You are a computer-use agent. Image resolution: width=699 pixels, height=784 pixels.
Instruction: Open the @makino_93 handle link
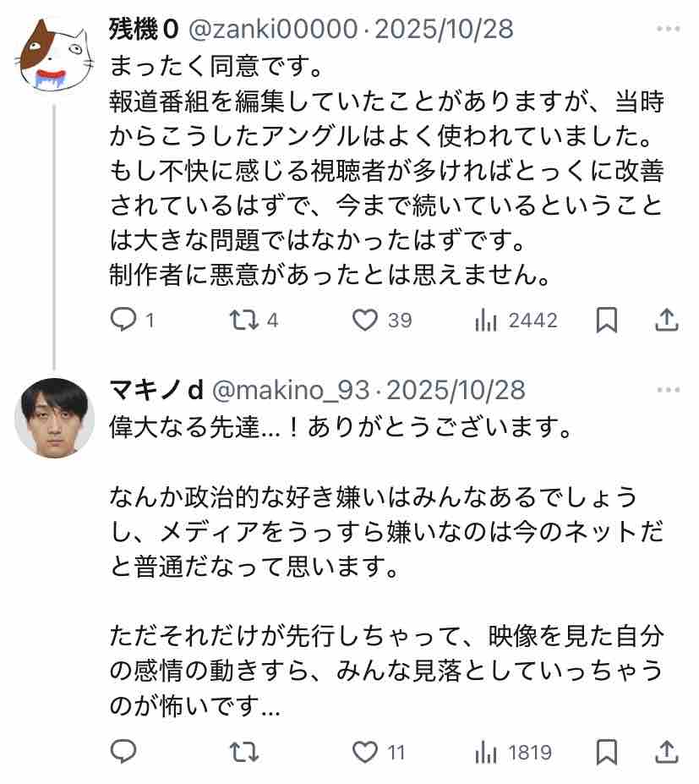pyautogui.click(x=291, y=390)
